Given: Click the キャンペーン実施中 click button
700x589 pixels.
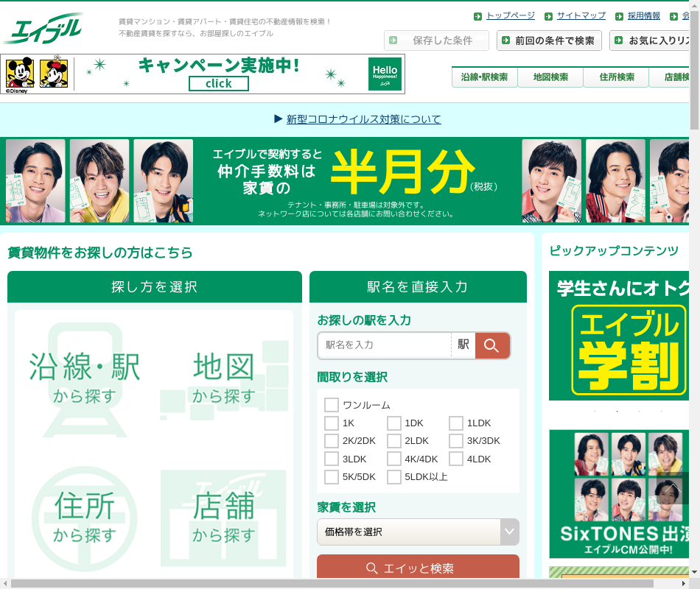Looking at the screenshot, I should tap(219, 83).
